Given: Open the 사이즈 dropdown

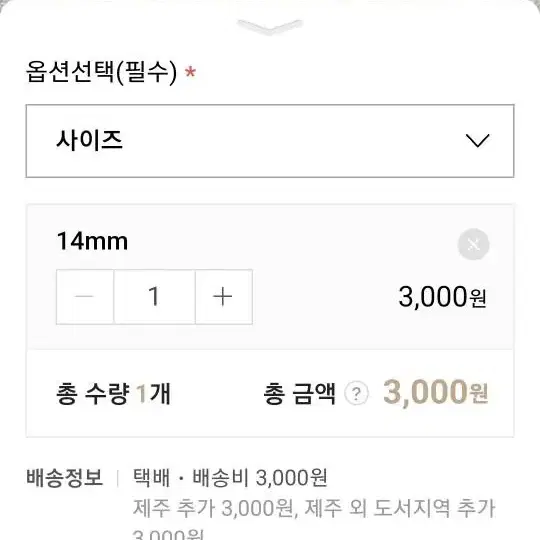Looking at the screenshot, I should click(x=270, y=141).
